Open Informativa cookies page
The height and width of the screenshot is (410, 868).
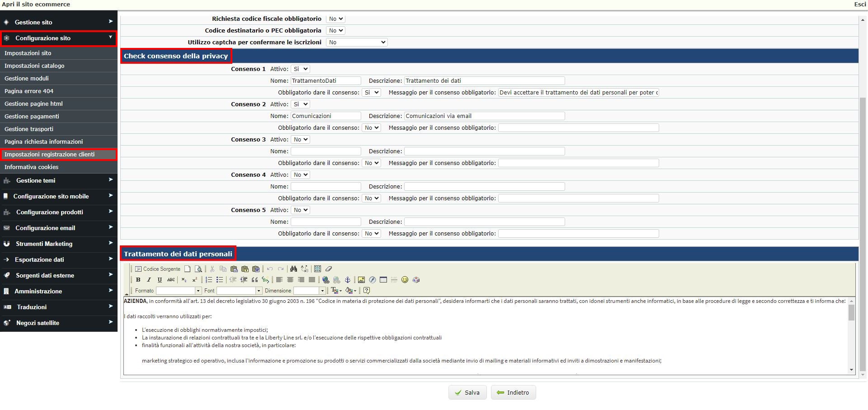tap(59, 167)
